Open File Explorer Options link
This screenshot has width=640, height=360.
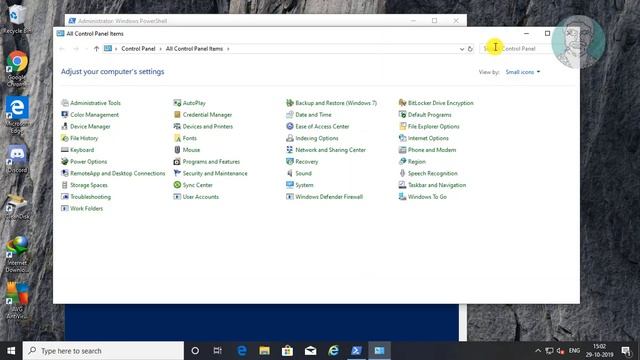tap(433, 127)
